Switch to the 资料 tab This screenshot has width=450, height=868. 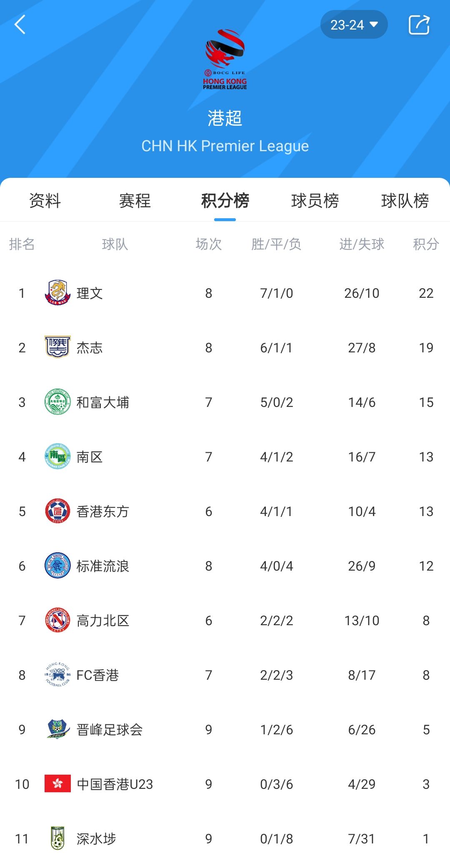(x=45, y=201)
